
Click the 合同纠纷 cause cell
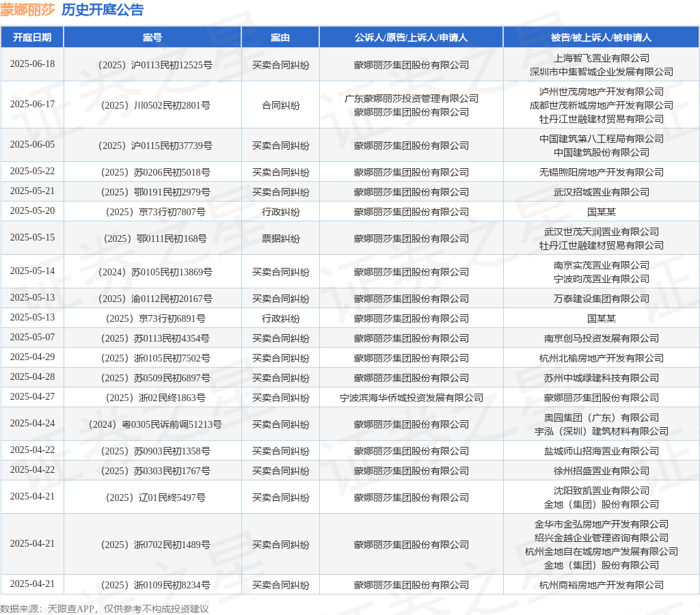tap(280, 105)
